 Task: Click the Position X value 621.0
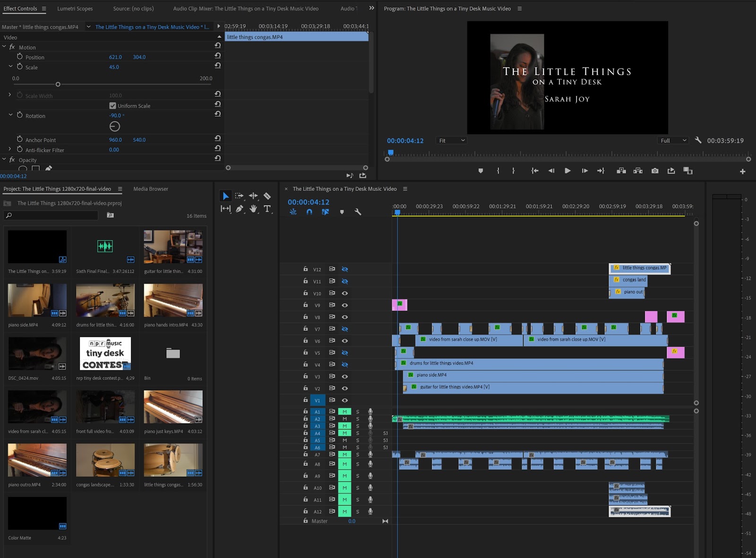115,57
